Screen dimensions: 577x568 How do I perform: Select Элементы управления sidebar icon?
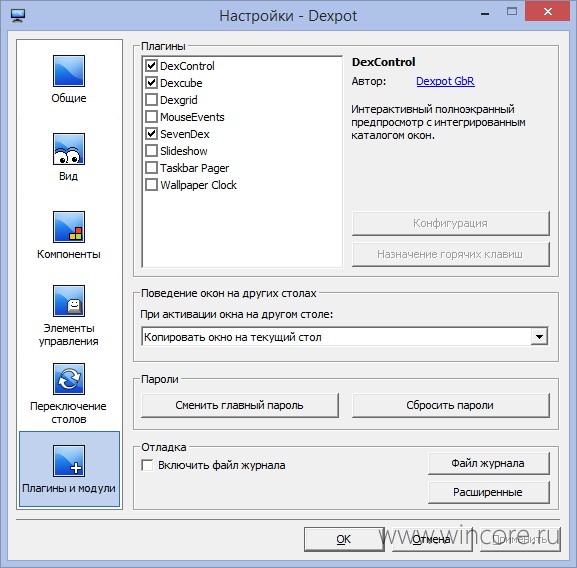69,301
